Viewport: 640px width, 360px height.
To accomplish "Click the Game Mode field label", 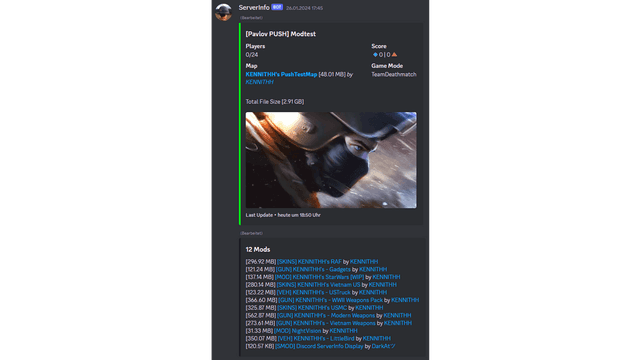I will coord(387,66).
